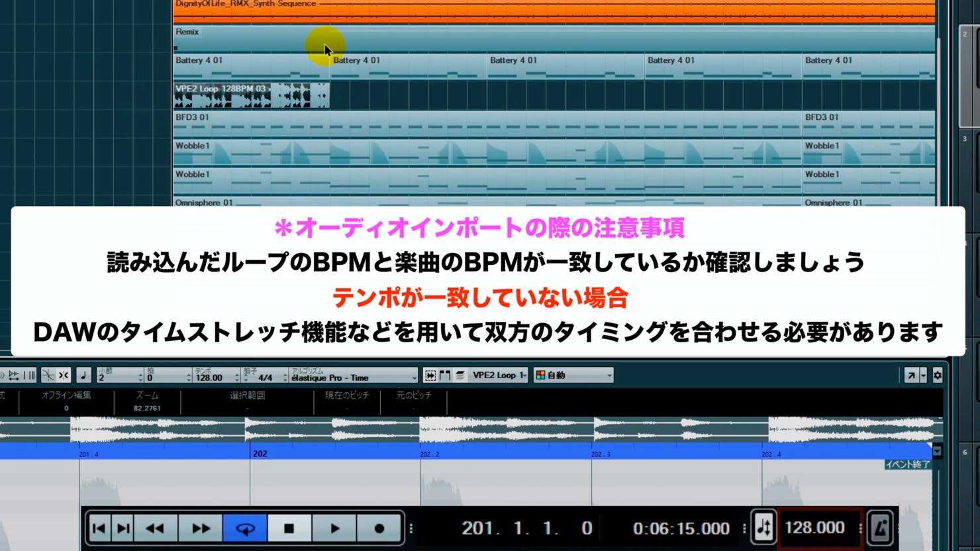Select the leftmost Omnisphere 01 part
The image size is (980, 551).
click(487, 202)
